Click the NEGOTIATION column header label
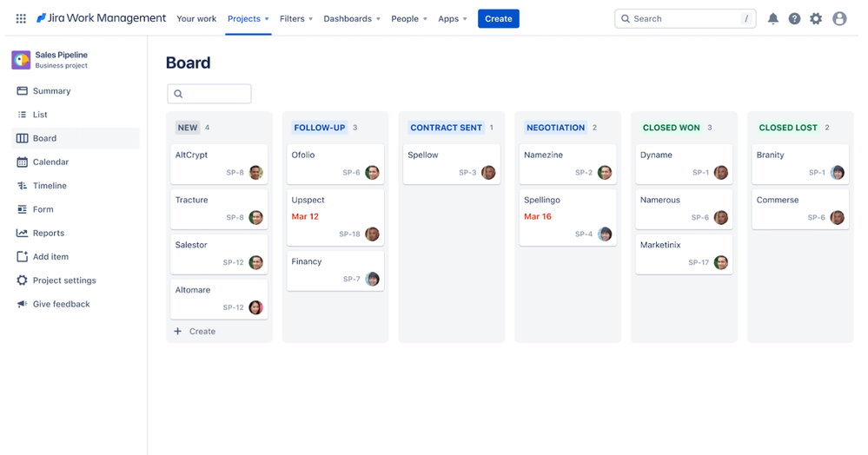 pos(556,128)
